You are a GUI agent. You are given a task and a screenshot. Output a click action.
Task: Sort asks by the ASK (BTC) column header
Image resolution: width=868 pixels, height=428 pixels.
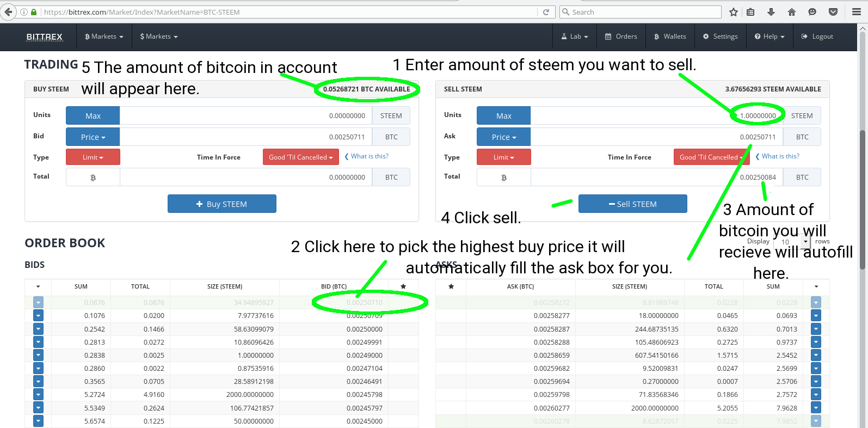tap(520, 286)
